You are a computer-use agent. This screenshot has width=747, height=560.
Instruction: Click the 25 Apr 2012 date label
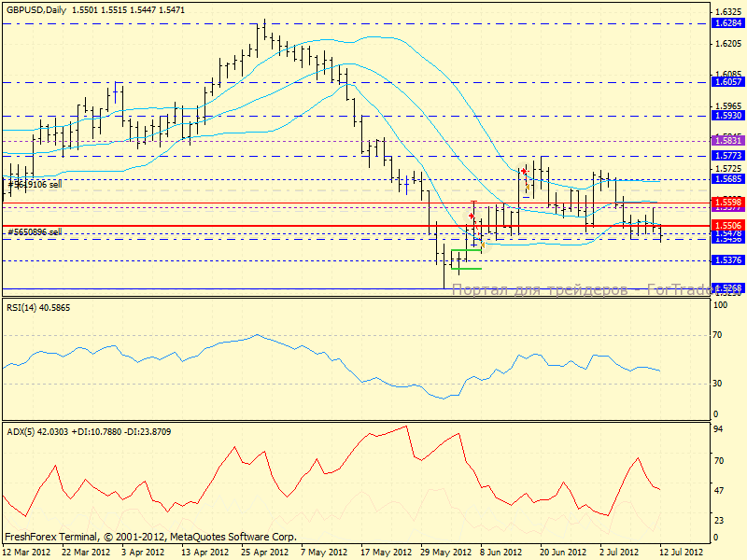pos(259,553)
